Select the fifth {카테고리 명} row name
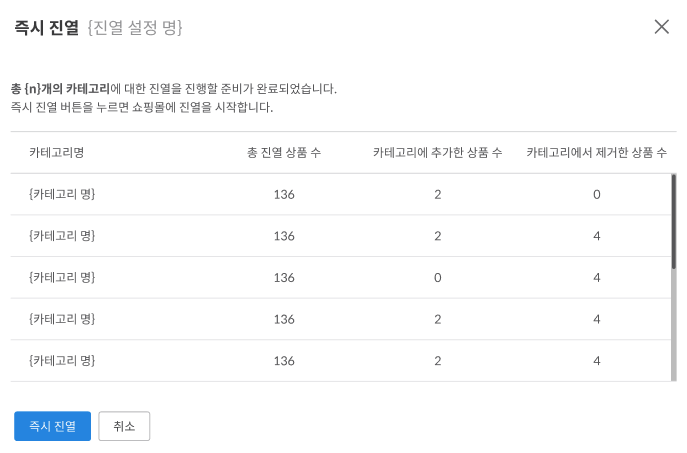Viewport: 687px width, 453px height. click(x=62, y=360)
